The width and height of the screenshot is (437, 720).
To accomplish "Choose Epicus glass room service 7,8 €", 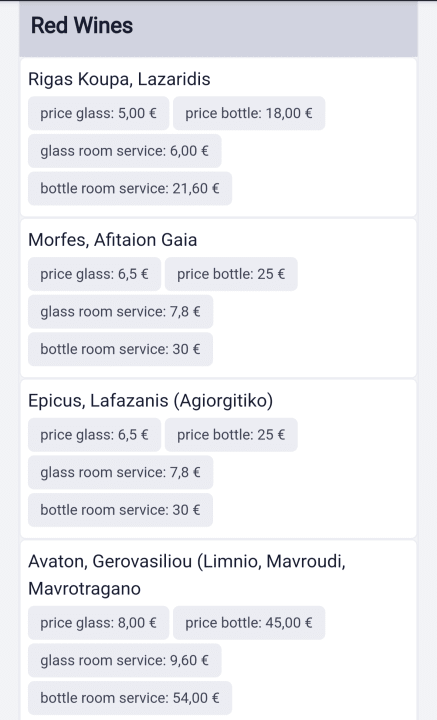I will coord(120,472).
